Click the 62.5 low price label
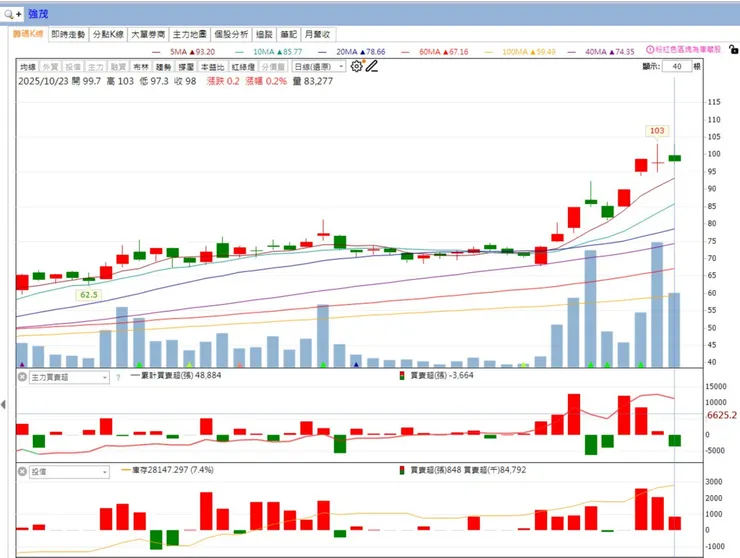The width and height of the screenshot is (740, 558). pyautogui.click(x=88, y=295)
